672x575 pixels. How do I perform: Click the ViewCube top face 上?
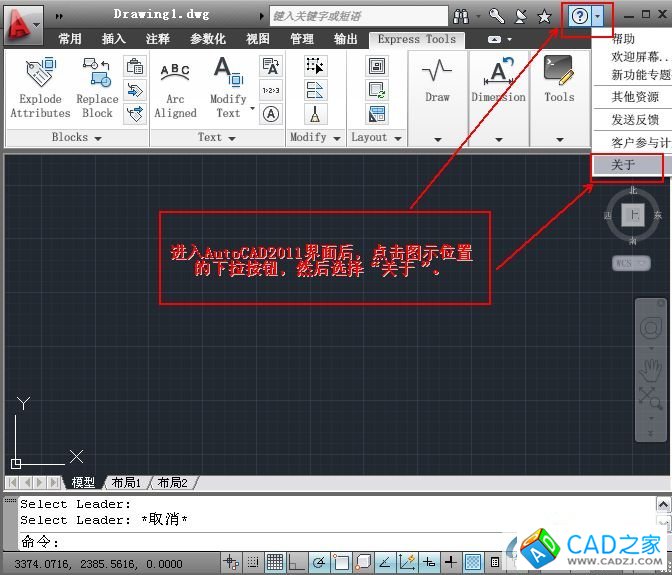pos(632,214)
